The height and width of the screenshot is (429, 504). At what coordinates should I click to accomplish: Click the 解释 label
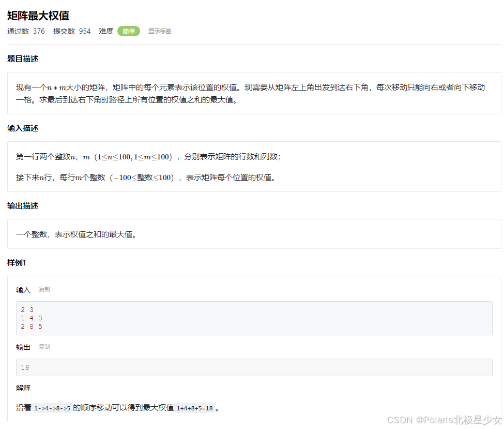click(x=23, y=388)
